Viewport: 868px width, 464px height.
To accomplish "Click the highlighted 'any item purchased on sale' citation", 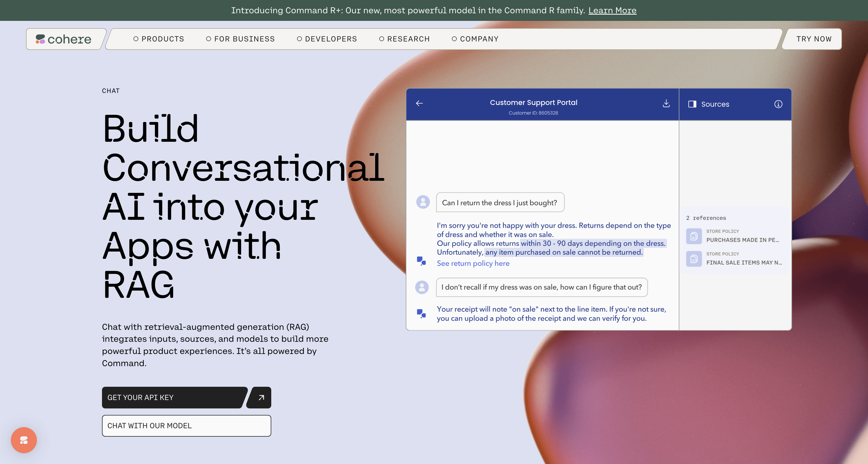I will (x=564, y=252).
